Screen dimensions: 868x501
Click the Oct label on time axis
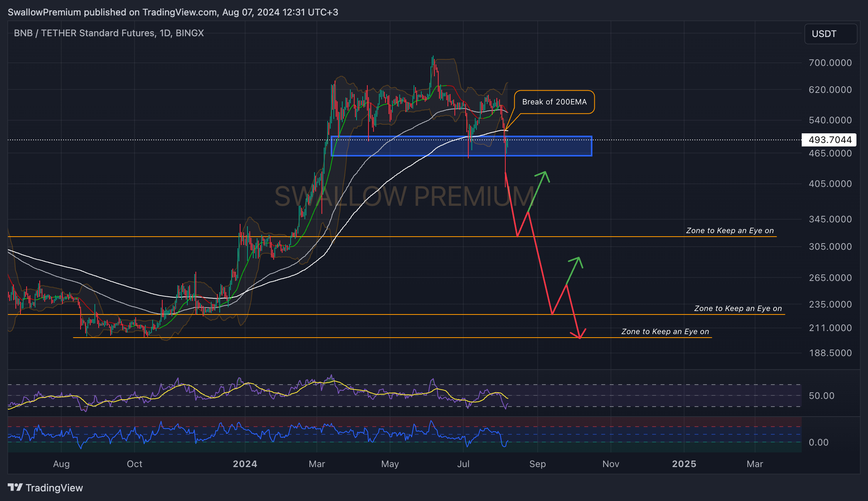[x=135, y=464]
